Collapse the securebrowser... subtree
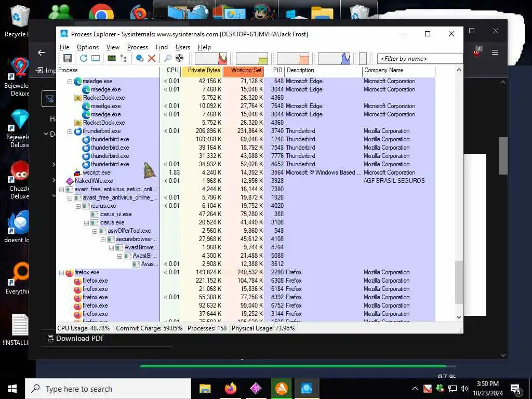532x399 pixels. (x=103, y=240)
